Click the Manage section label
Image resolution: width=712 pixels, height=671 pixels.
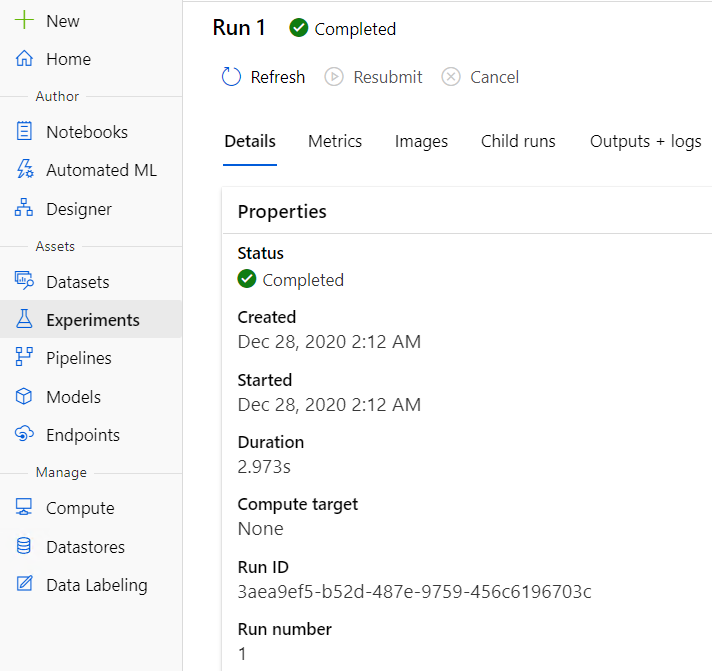coord(61,473)
